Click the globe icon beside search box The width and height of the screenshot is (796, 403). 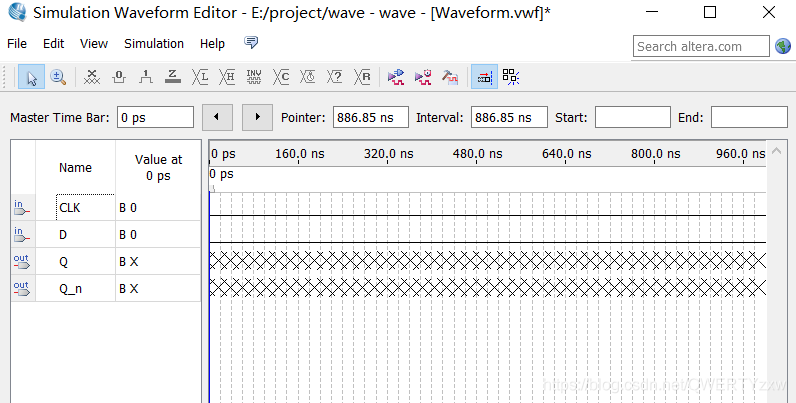coord(783,46)
